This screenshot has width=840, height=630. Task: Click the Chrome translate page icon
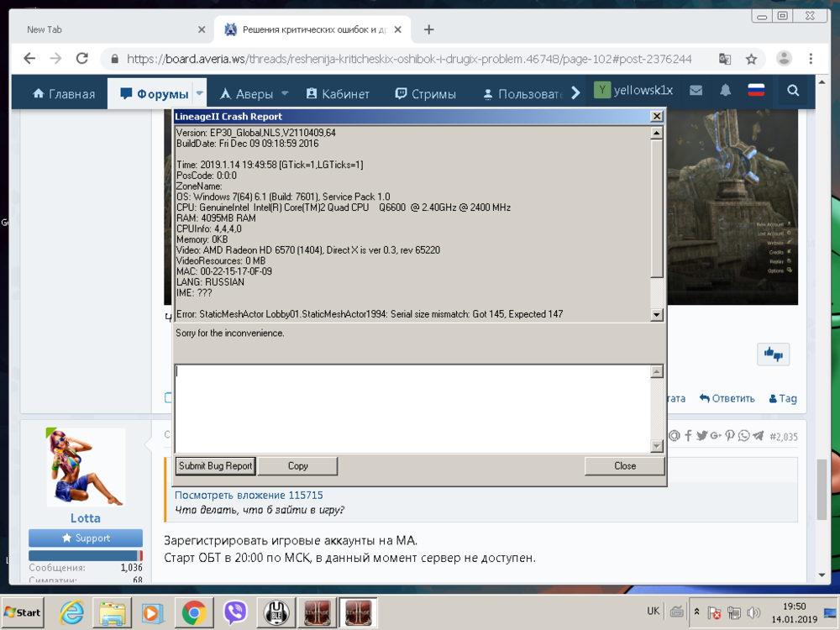pos(724,59)
